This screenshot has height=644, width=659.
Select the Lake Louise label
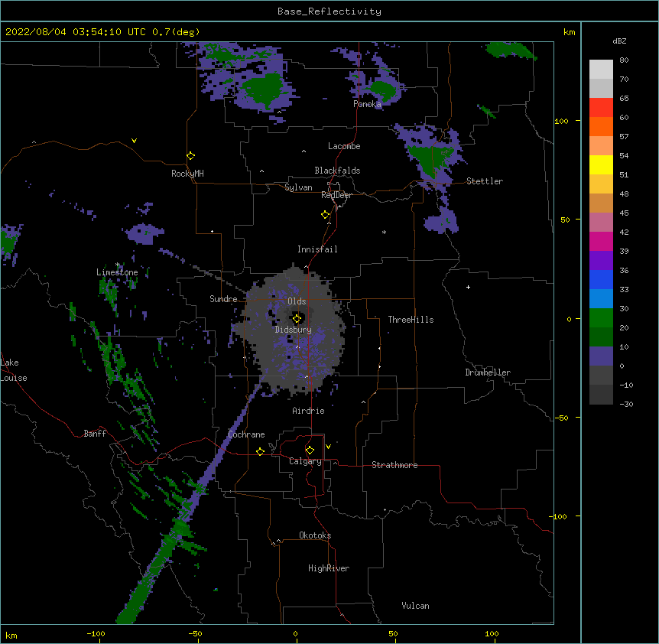pyautogui.click(x=14, y=370)
